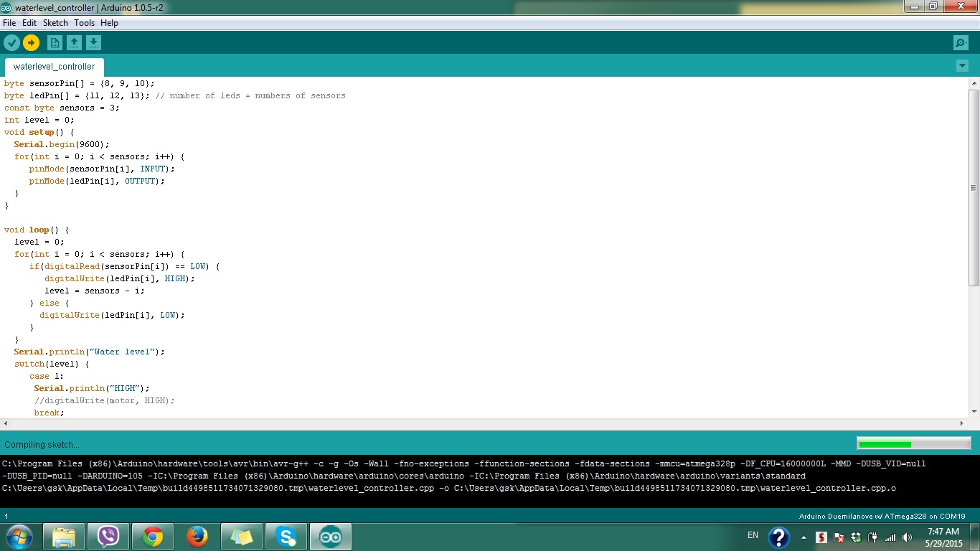Click the Dropbox tray icon
Image resolution: width=980 pixels, height=551 pixels.
[856, 537]
